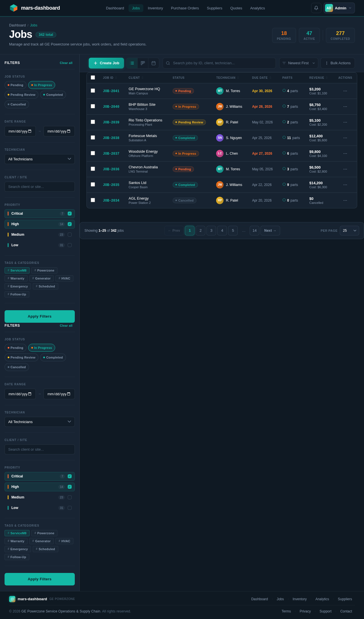The image size is (364, 619).
Task: Click SN avatar for S. Nguyen
Action: [220, 138]
